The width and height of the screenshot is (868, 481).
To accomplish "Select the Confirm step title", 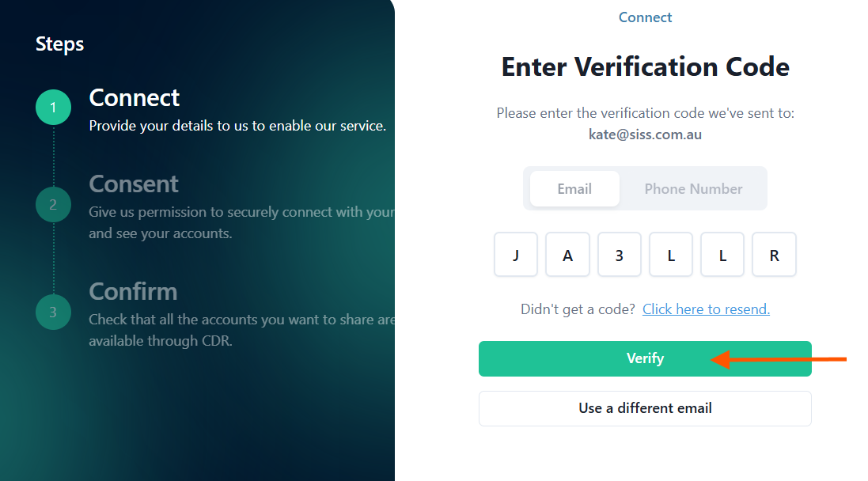I will click(x=133, y=291).
